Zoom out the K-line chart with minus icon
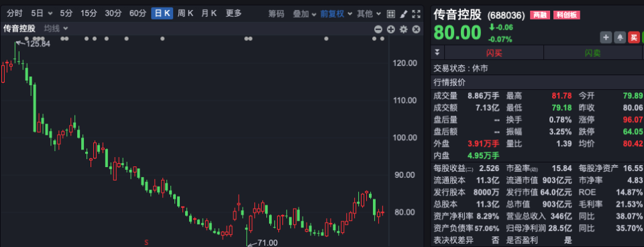Screen dimensions: 644x247 378,29
